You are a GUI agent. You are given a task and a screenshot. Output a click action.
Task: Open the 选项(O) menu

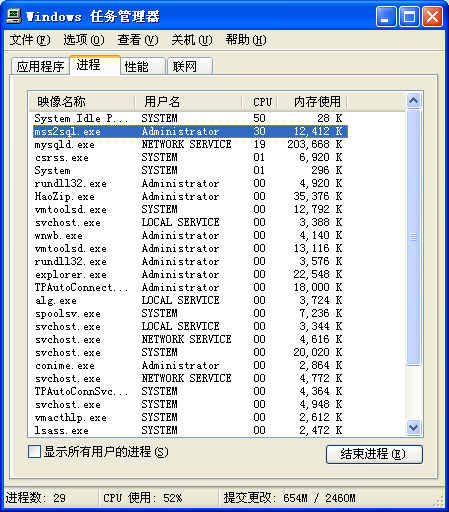point(84,40)
